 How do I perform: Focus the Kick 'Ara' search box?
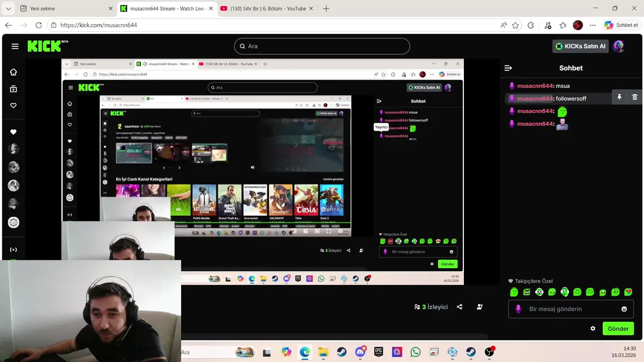(x=322, y=46)
